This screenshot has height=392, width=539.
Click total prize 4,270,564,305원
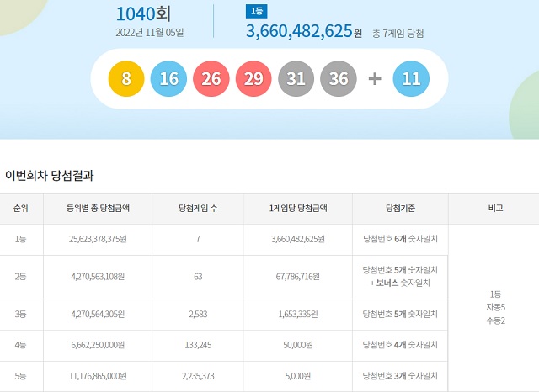(98, 314)
